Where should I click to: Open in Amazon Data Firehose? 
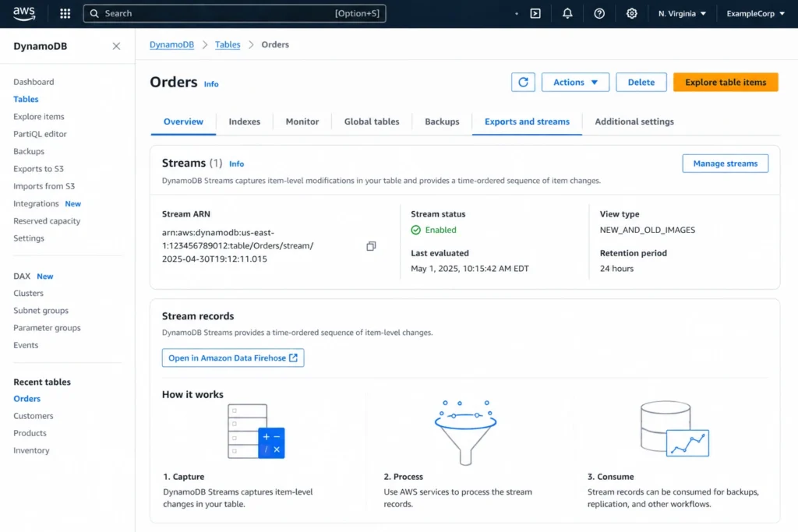(x=232, y=358)
